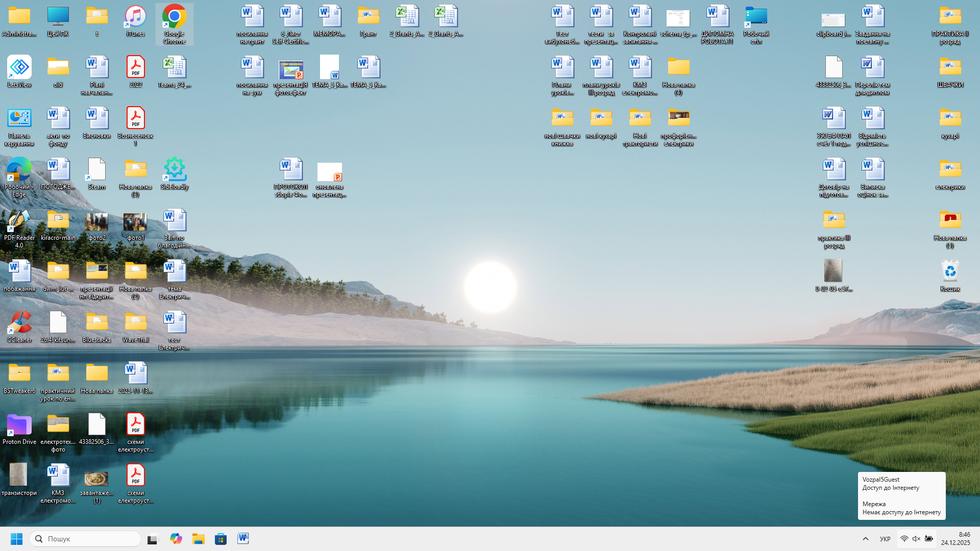Image resolution: width=980 pixels, height=551 pixels.
Task: Open Microsoft Store from the taskbar
Action: click(220, 539)
